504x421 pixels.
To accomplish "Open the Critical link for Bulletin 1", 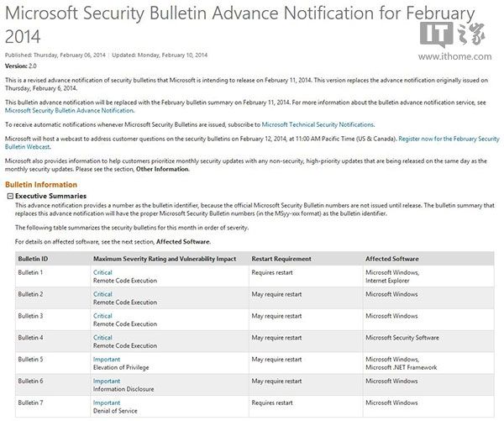I will pyautogui.click(x=102, y=272).
